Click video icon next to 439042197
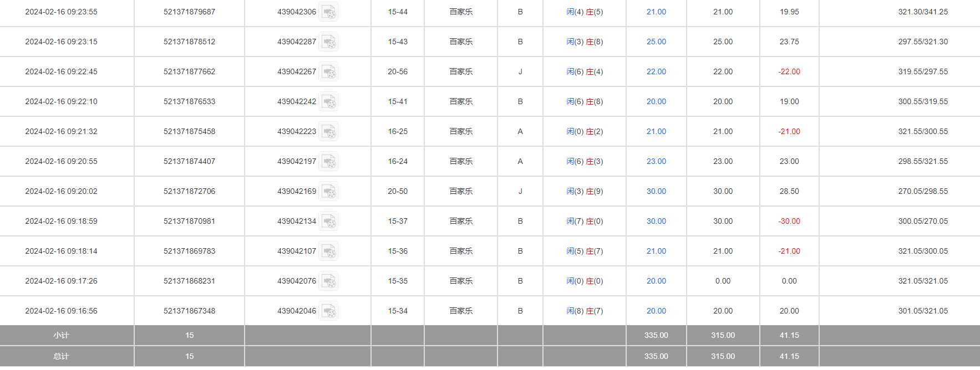 click(x=328, y=161)
